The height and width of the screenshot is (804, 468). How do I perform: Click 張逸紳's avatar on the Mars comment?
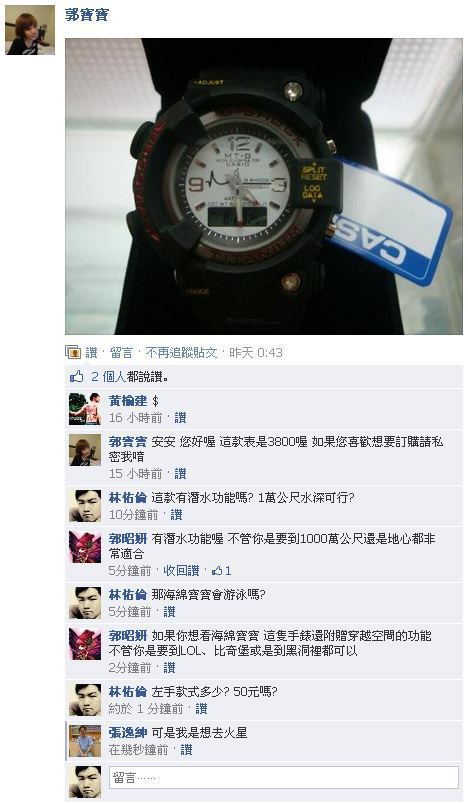(x=85, y=740)
